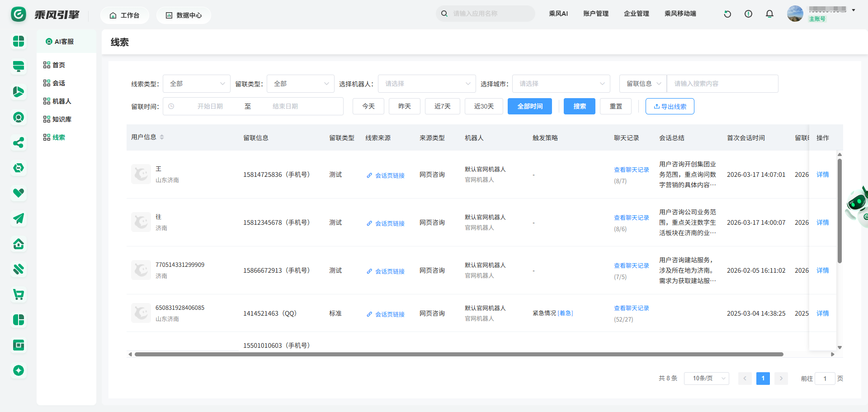Open the house sidebar icon
The image size is (868, 412).
click(x=19, y=244)
